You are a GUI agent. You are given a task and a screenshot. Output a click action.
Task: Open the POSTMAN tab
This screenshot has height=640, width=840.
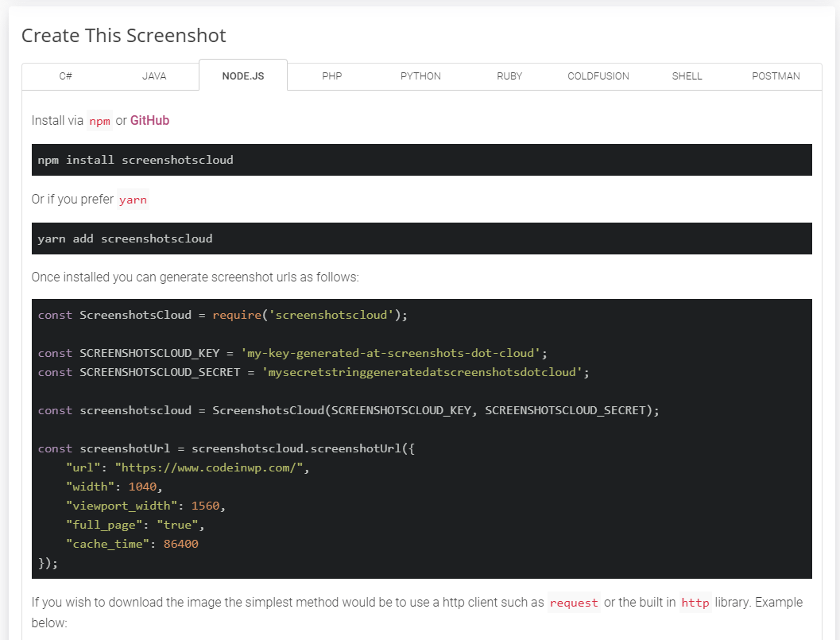(x=776, y=76)
